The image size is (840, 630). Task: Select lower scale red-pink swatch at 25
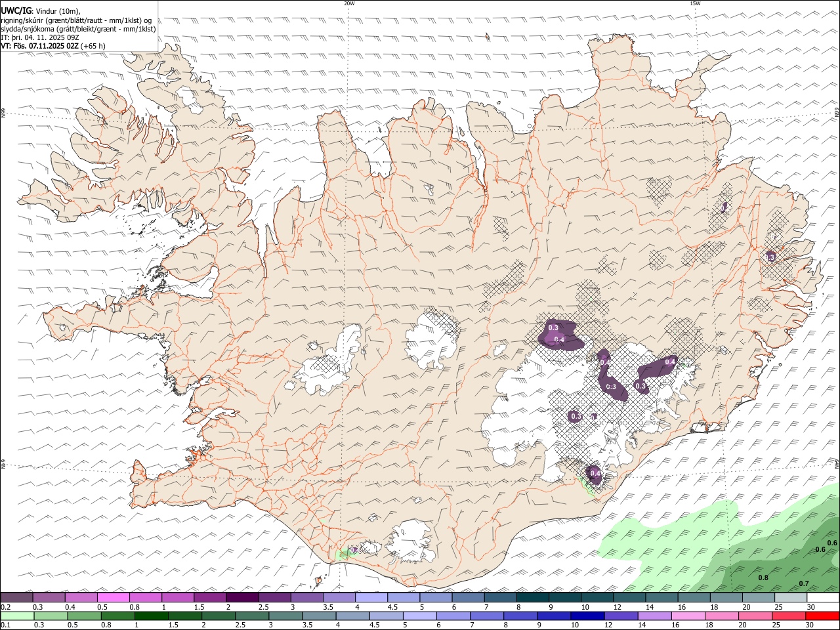[789, 616]
